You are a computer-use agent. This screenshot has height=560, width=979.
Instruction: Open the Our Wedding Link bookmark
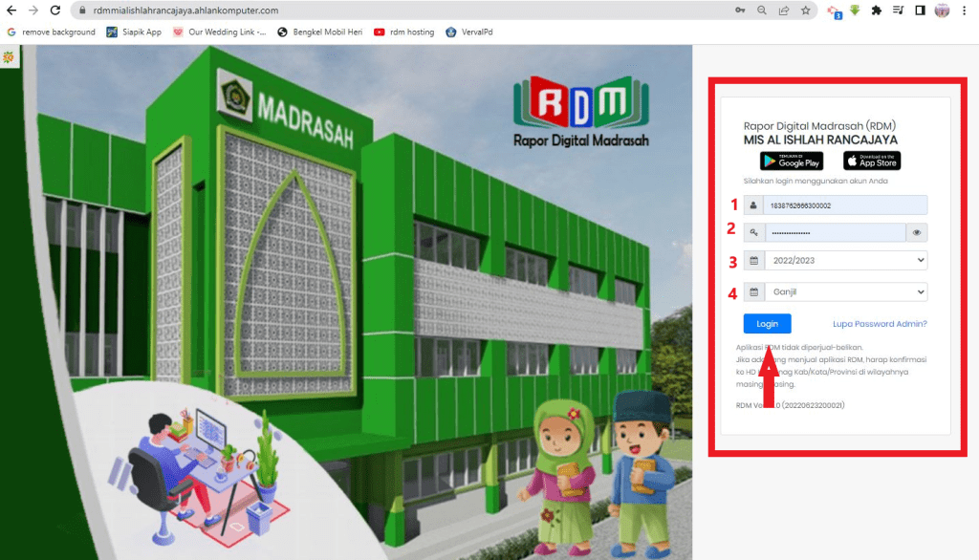pos(219,32)
